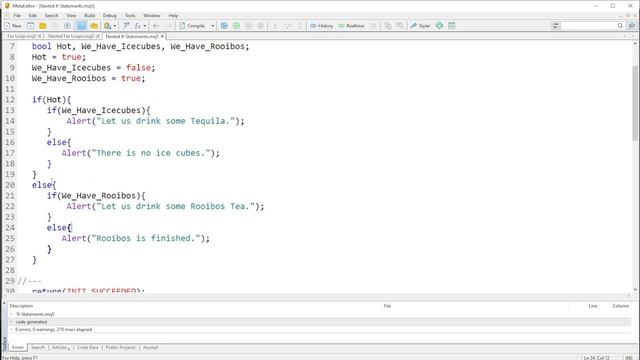Click the greyed copy icon in toolbar
This screenshot has width=640, height=360.
coord(388,26)
